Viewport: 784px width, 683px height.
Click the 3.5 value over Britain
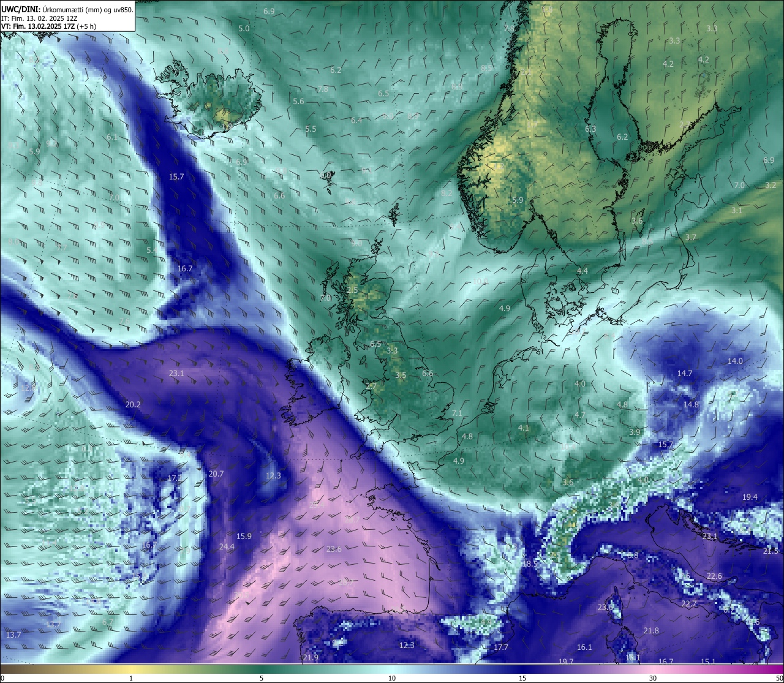click(401, 375)
